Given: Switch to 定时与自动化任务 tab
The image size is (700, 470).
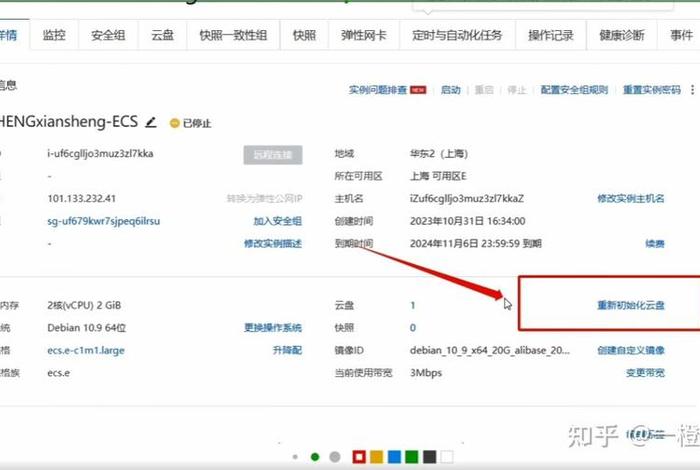Looking at the screenshot, I should click(457, 35).
